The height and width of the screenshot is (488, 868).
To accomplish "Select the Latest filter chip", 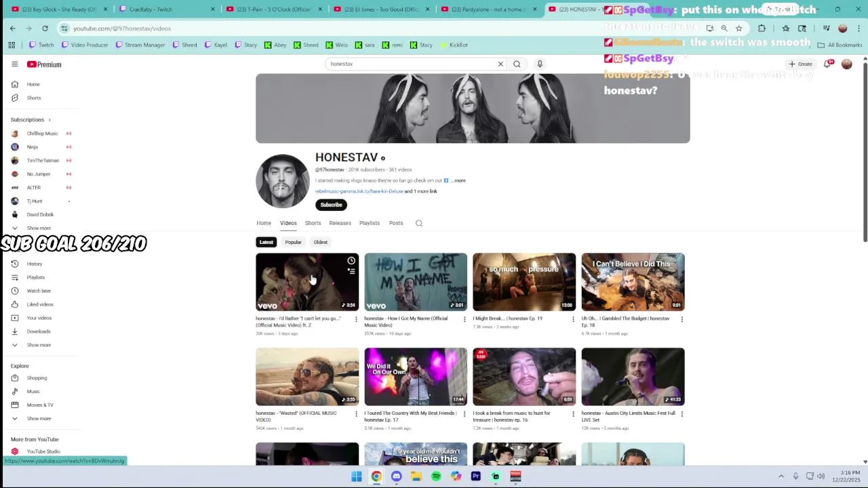I will 266,242.
